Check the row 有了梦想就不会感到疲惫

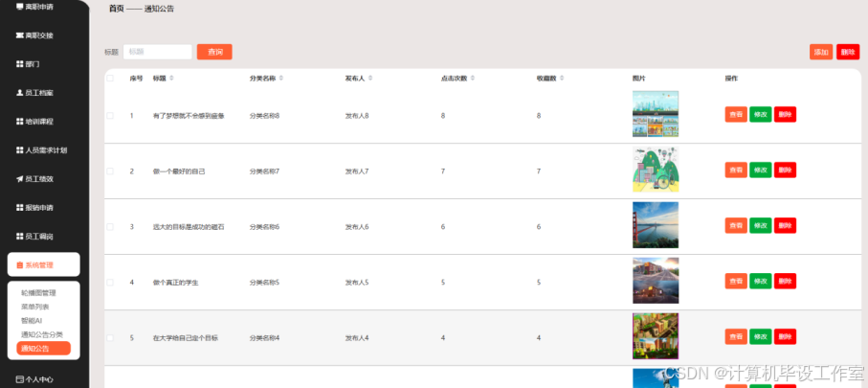[x=110, y=116]
